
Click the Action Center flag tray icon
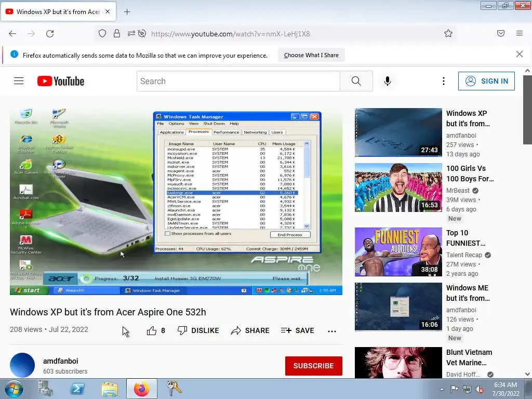tap(454, 389)
